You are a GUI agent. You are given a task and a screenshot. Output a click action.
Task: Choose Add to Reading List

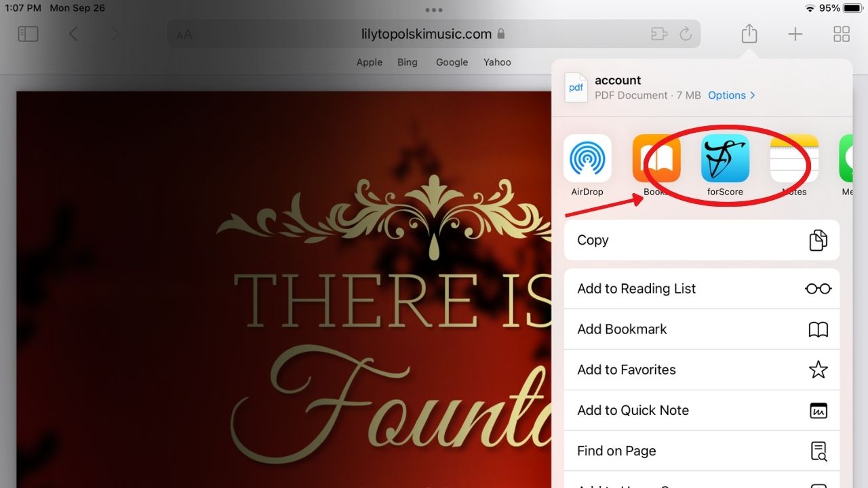pyautogui.click(x=702, y=289)
